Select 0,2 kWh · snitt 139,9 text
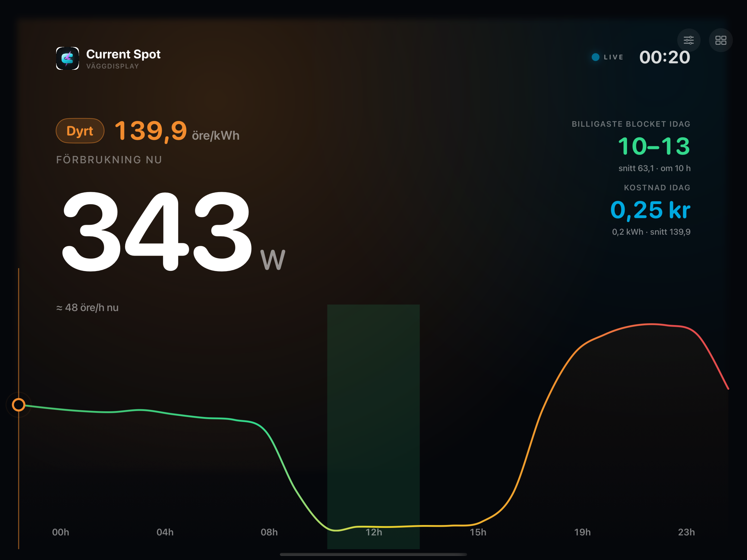The image size is (747, 560). tap(651, 232)
